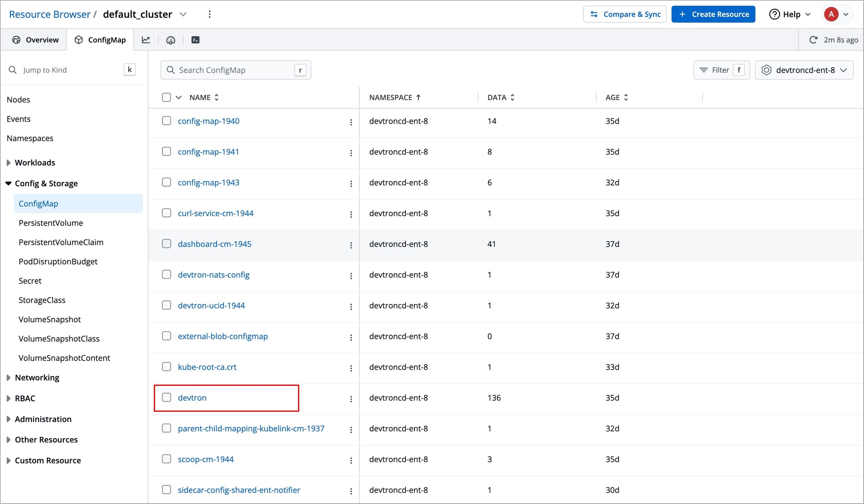The width and height of the screenshot is (864, 504).
Task: Select Secret in sidebar
Action: click(30, 281)
